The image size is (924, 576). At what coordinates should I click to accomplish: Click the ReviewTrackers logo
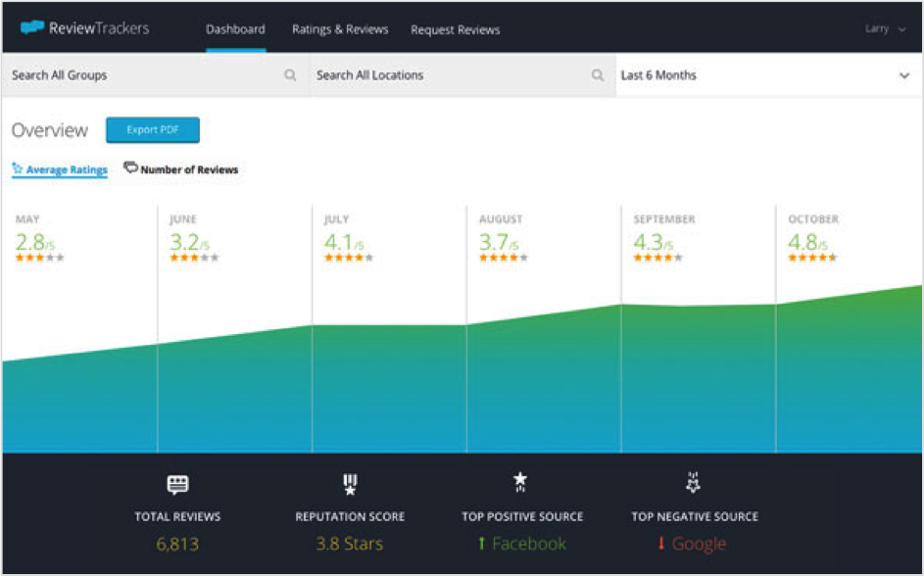point(85,27)
